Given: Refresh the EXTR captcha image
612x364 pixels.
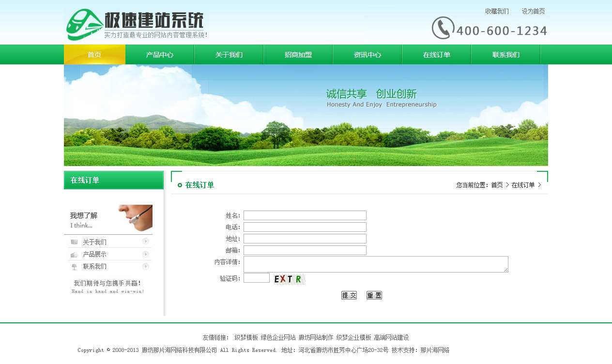Looking at the screenshot, I should pyautogui.click(x=289, y=279).
